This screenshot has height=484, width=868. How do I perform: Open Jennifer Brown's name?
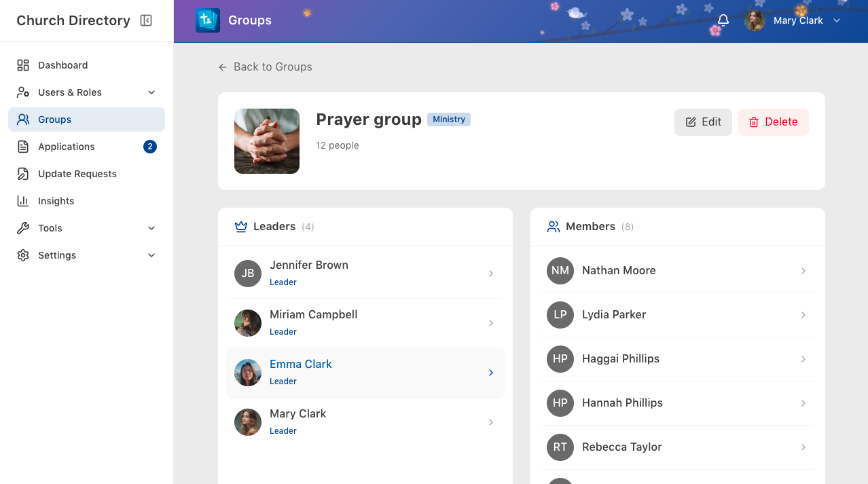308,265
